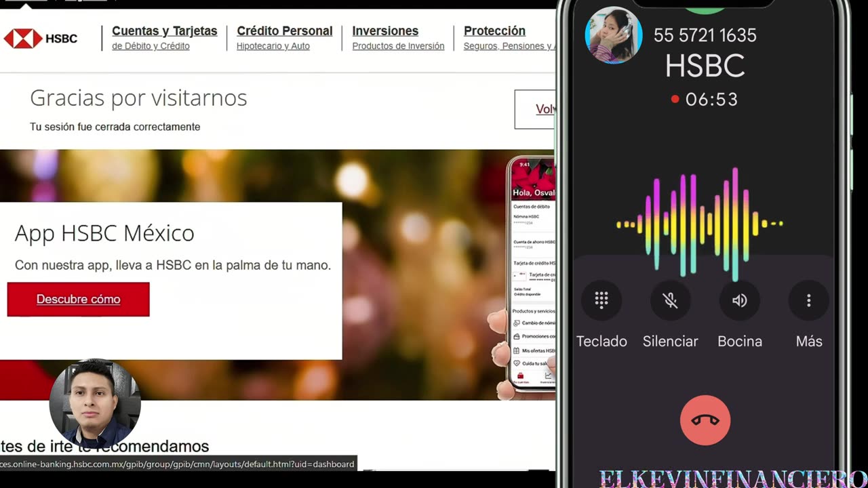This screenshot has height=488, width=868.
Task: Click the Gracias por visitarnos heading
Action: pos(138,98)
